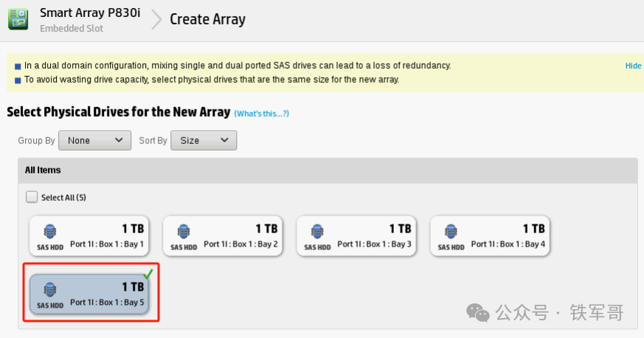Open the What's this...? help link

(262, 114)
